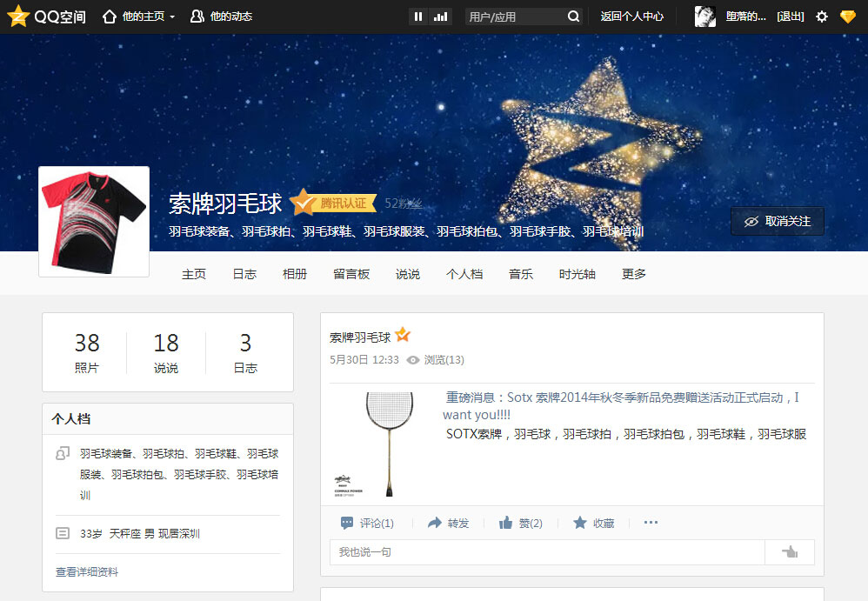Switch to the 留言板 tab

click(351, 274)
